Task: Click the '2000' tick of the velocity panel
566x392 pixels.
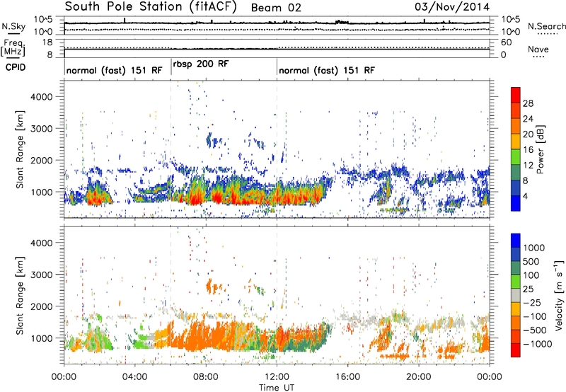Action: pyautogui.click(x=42, y=306)
